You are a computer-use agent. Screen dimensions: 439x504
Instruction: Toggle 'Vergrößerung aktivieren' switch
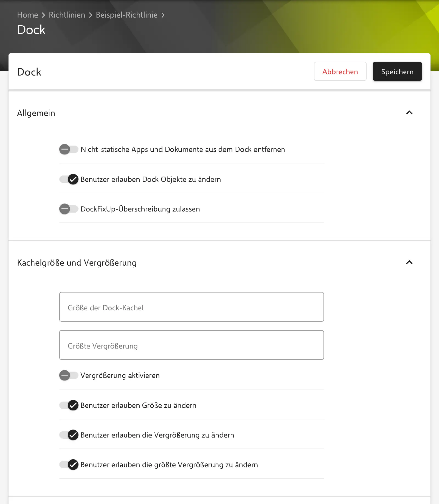pos(69,375)
